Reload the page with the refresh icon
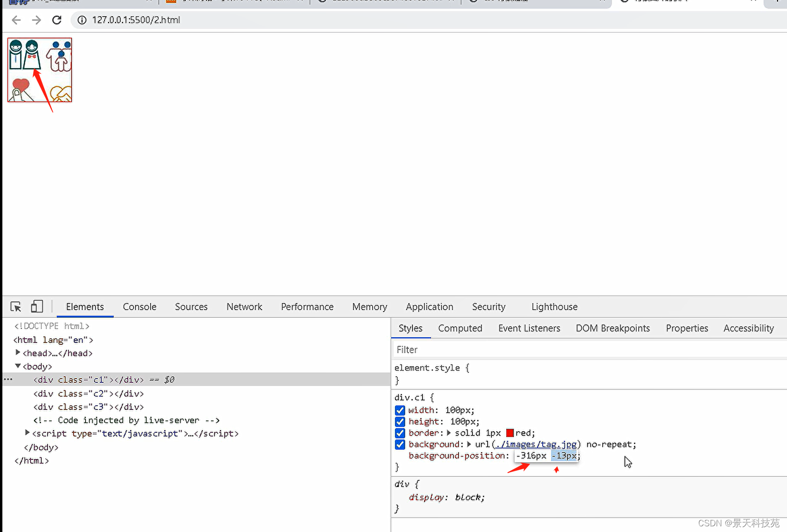This screenshot has height=532, width=787. (57, 20)
